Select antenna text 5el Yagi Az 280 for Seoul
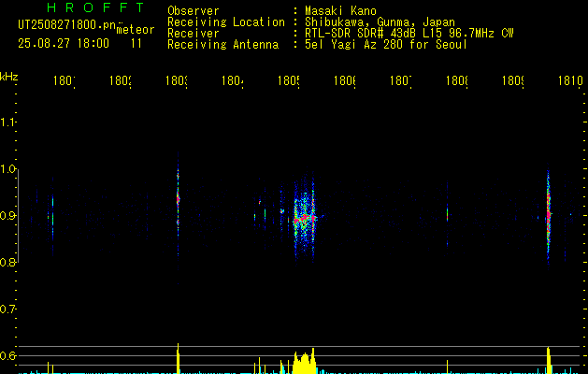 pyautogui.click(x=386, y=45)
